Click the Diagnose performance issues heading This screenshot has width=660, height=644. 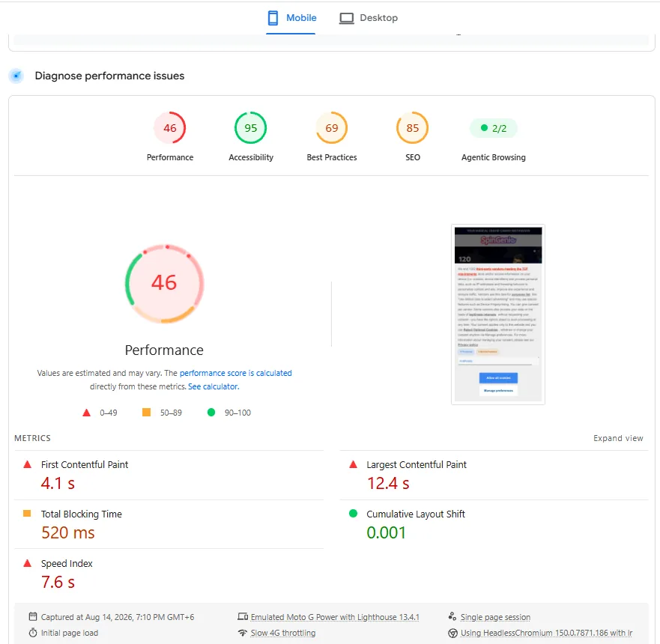(109, 76)
